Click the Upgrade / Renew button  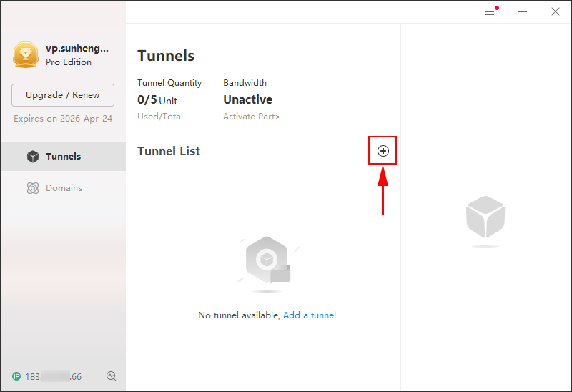[x=63, y=95]
